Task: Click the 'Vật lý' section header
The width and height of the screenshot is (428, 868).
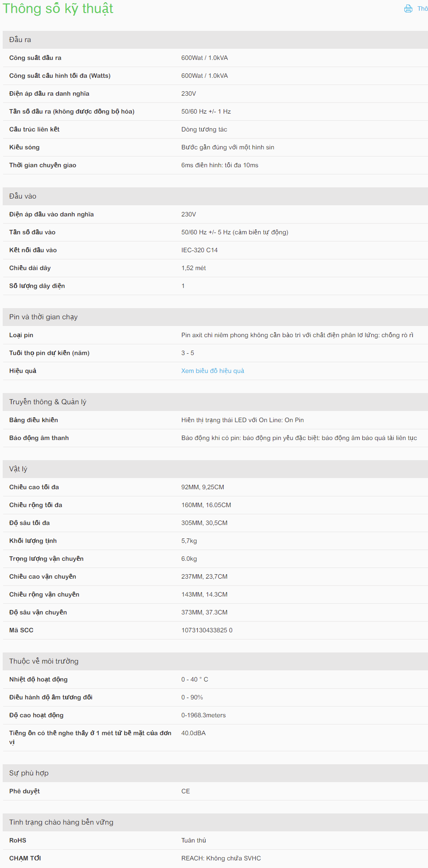Action: 215,469
